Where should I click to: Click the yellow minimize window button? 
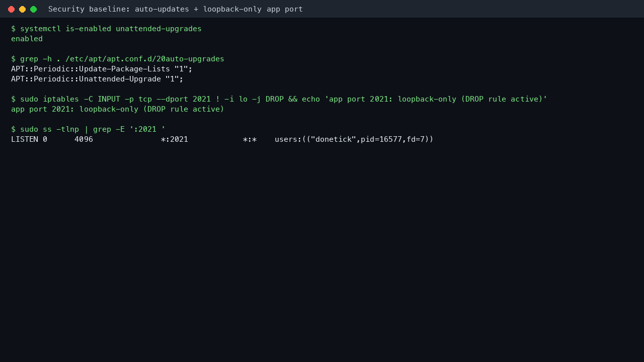[22, 9]
